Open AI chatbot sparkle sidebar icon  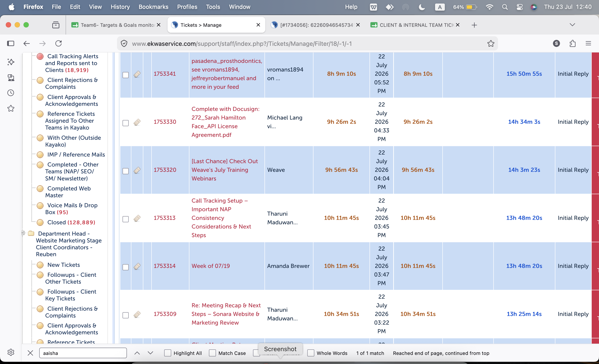[11, 62]
